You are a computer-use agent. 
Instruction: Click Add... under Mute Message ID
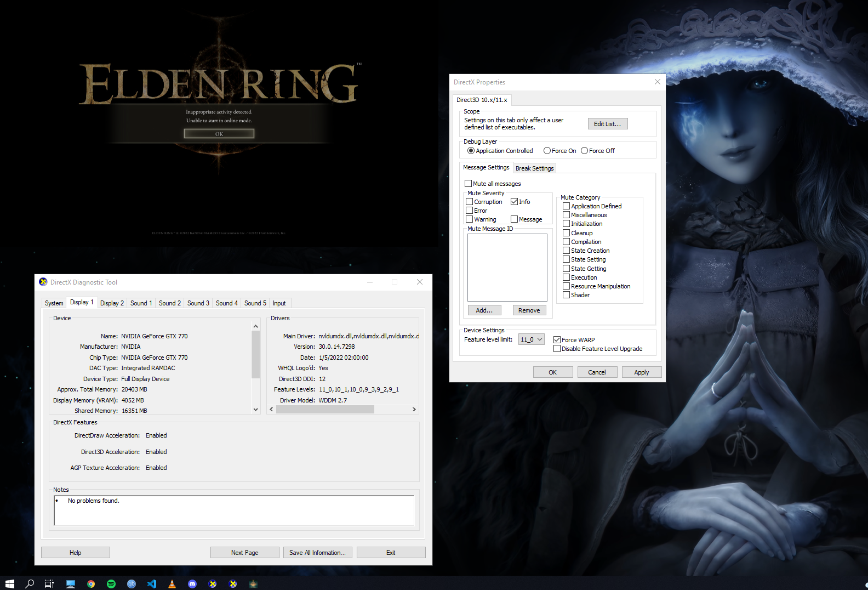[x=484, y=310]
